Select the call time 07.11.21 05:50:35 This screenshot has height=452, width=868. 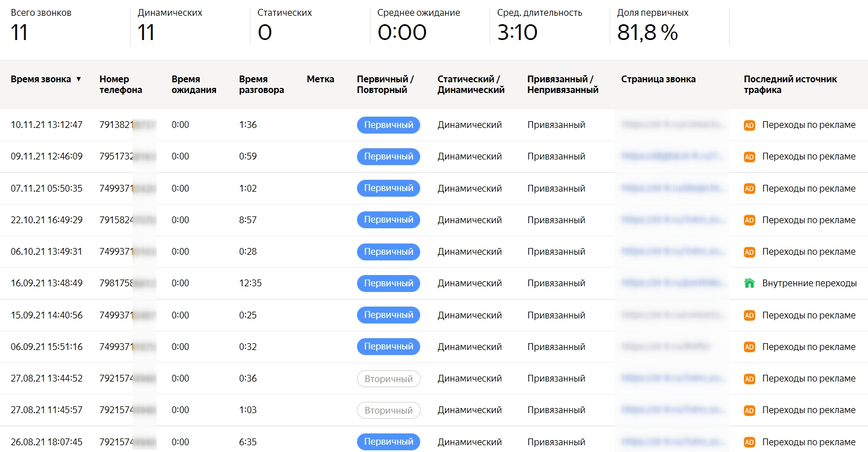(47, 188)
